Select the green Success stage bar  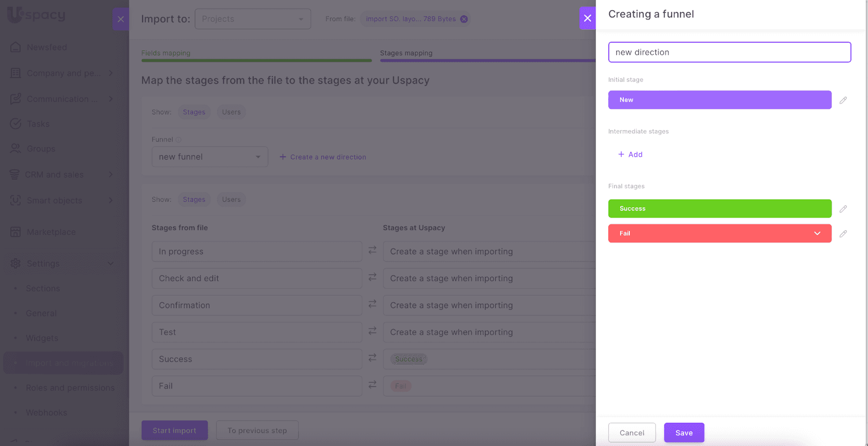tap(719, 208)
